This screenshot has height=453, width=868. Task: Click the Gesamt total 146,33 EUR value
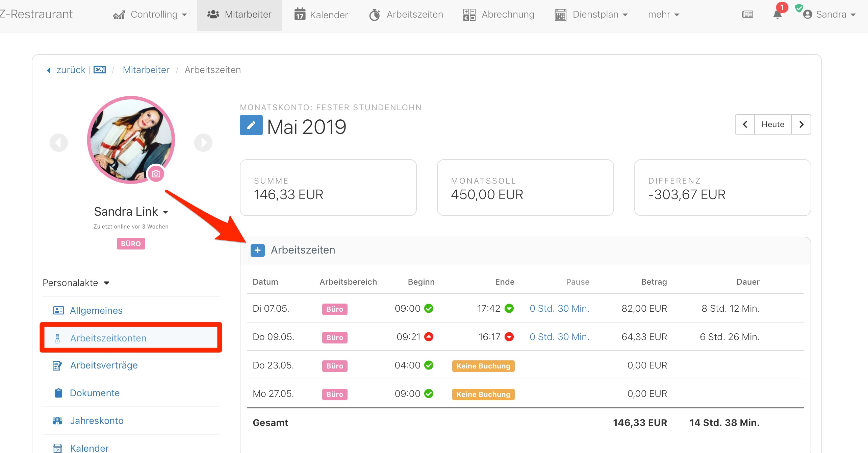640,423
